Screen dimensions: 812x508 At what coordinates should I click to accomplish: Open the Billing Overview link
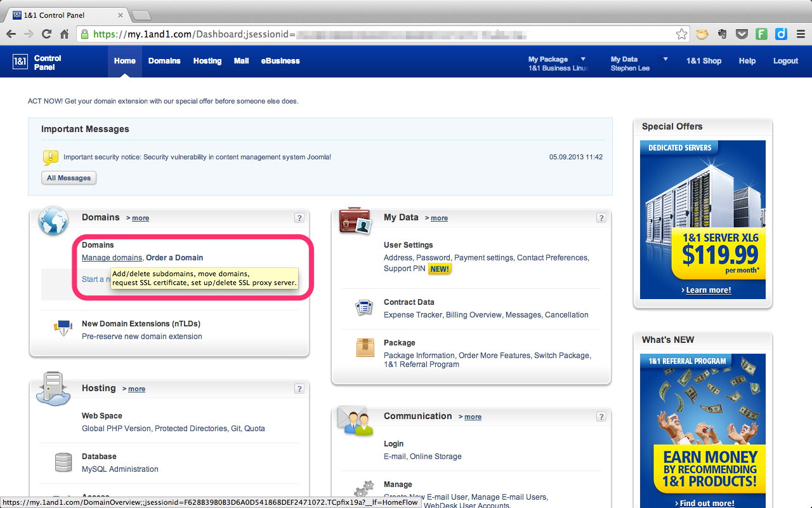(473, 315)
